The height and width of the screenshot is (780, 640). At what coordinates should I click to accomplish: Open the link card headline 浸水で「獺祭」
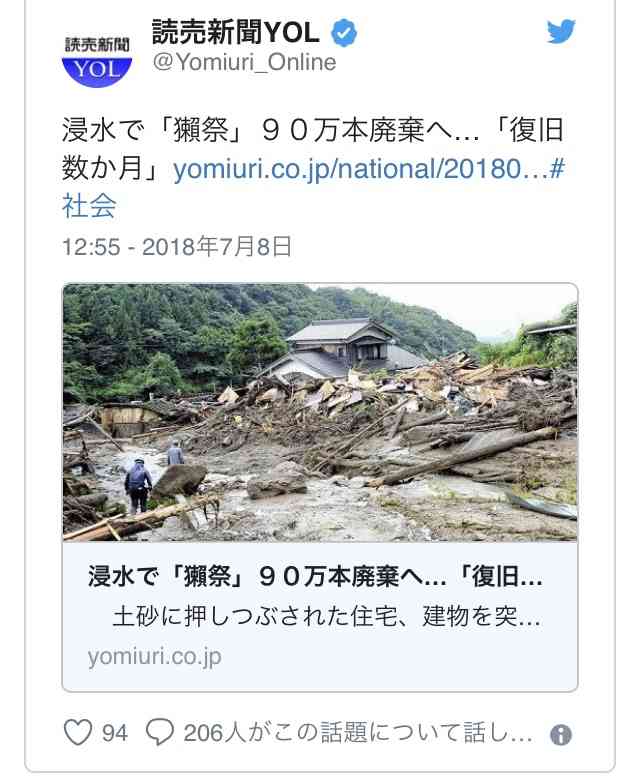tap(315, 577)
